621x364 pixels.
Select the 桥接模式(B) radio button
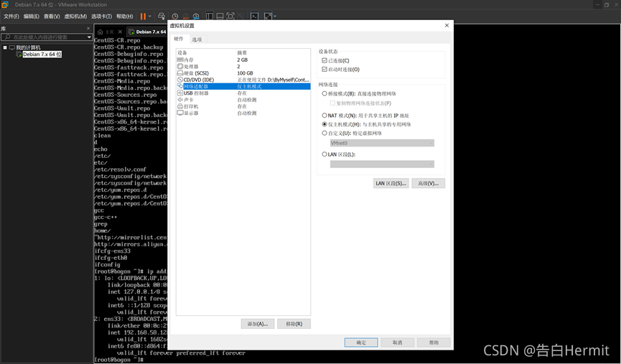point(324,94)
